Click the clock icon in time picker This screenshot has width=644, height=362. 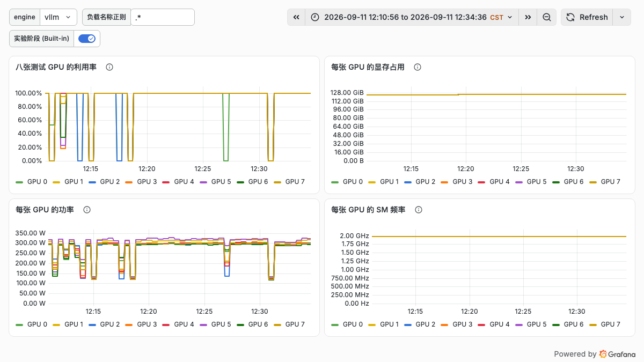pos(315,17)
